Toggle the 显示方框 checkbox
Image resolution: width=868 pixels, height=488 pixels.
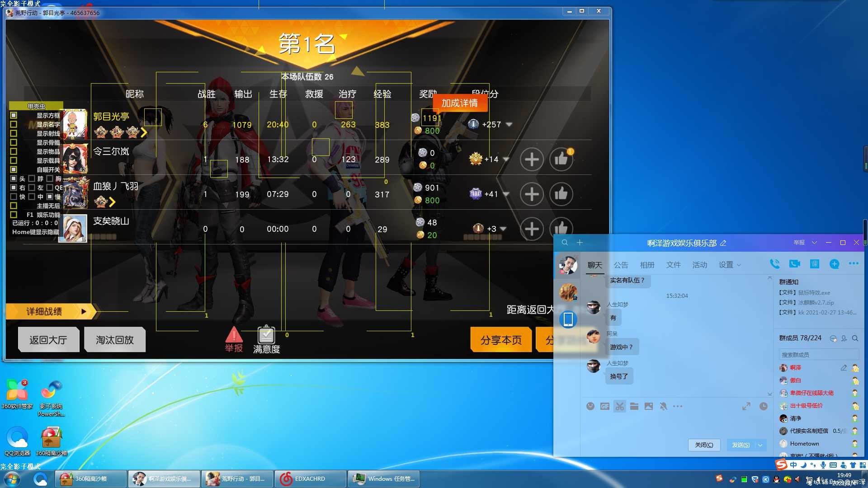tap(14, 115)
